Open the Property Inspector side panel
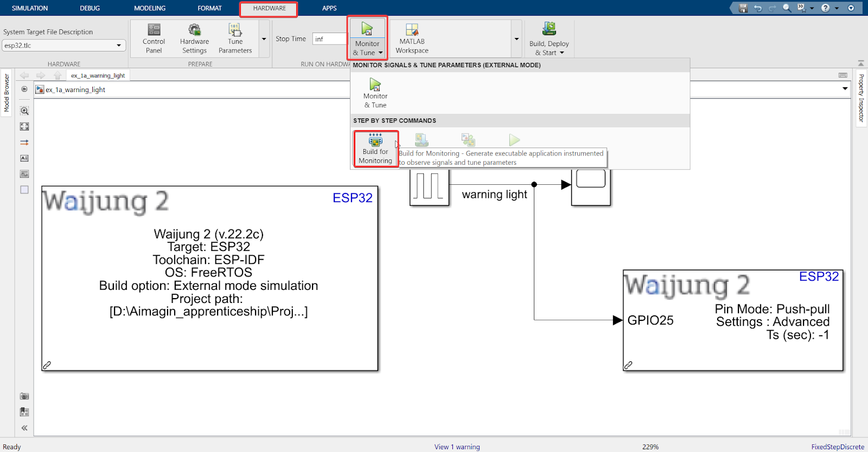The image size is (868, 452). coord(861,98)
